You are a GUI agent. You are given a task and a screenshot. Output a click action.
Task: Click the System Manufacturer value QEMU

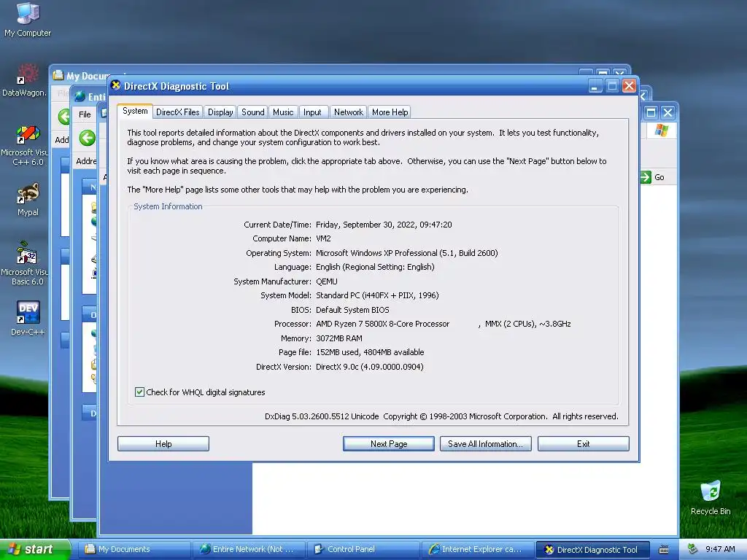pos(327,281)
